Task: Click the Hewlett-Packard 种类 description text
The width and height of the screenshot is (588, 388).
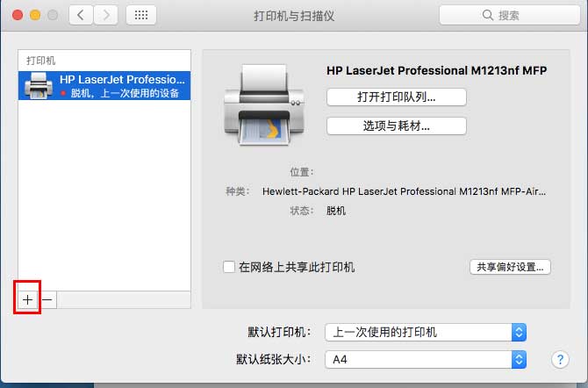Action: (x=404, y=191)
